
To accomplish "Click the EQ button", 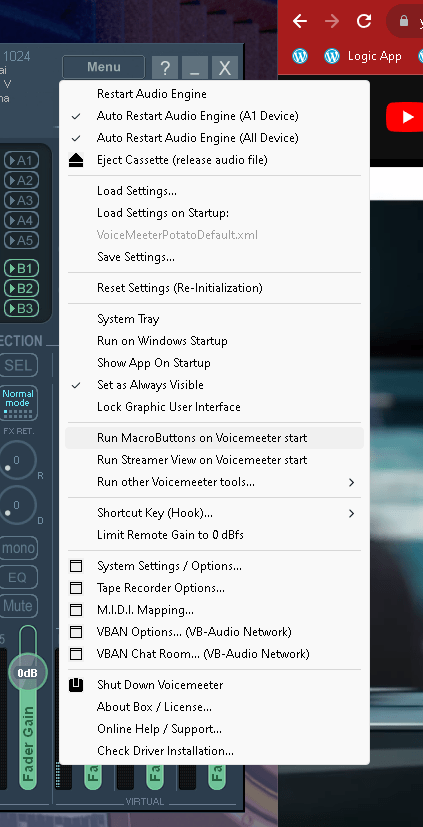I will (18, 577).
